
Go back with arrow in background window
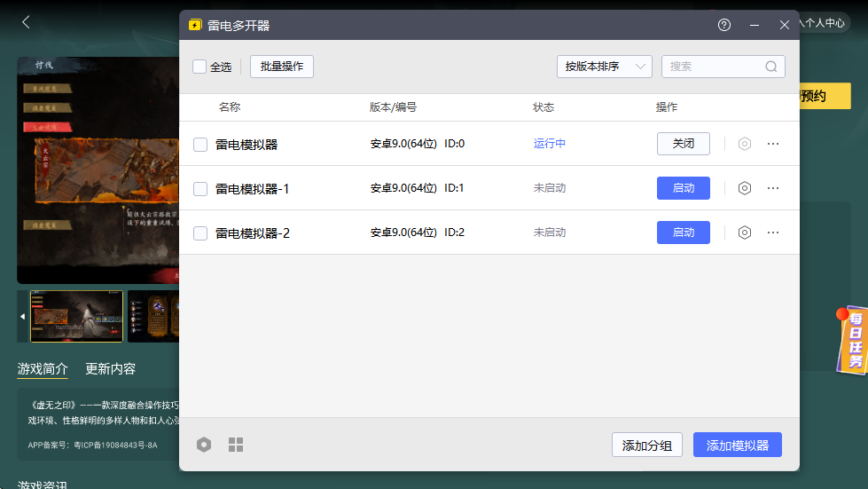(26, 22)
